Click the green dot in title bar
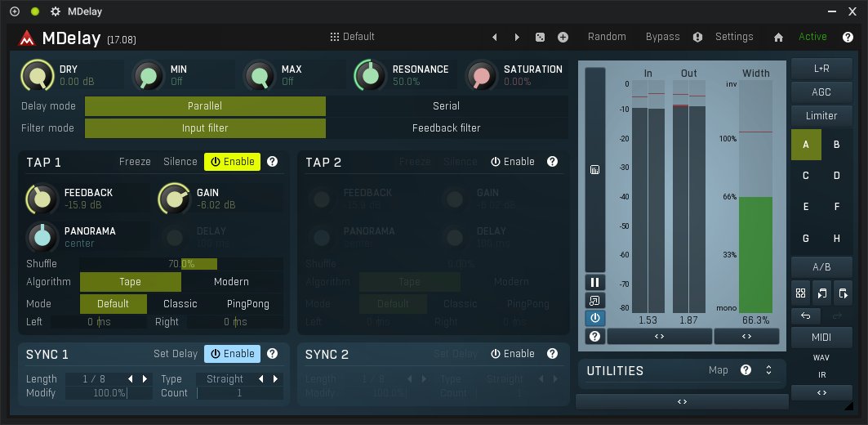Screen dimensions: 868x425 click(35, 11)
